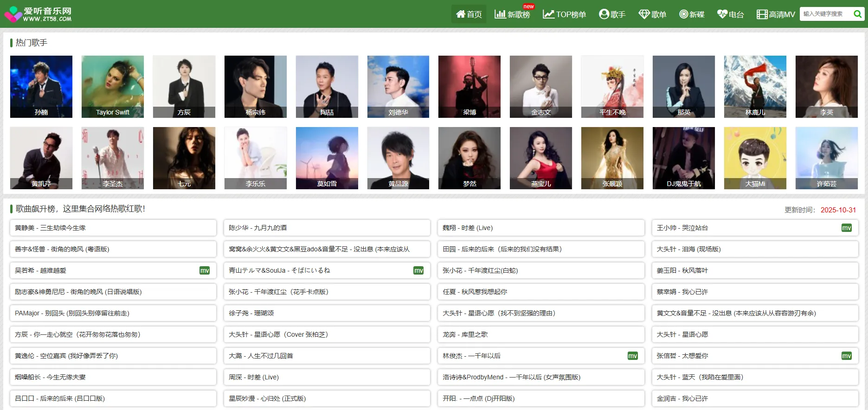Open the 新碟 new albums section

692,14
